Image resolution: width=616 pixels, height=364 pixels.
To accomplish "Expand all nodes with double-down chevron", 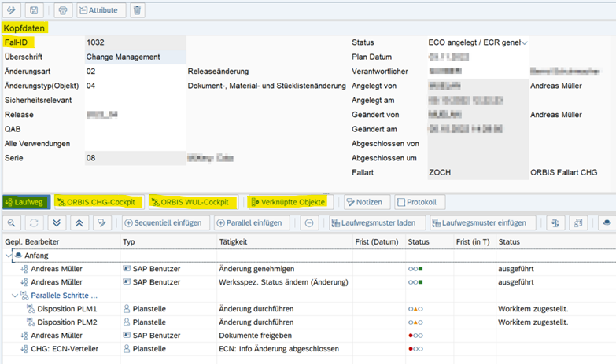I will [57, 223].
